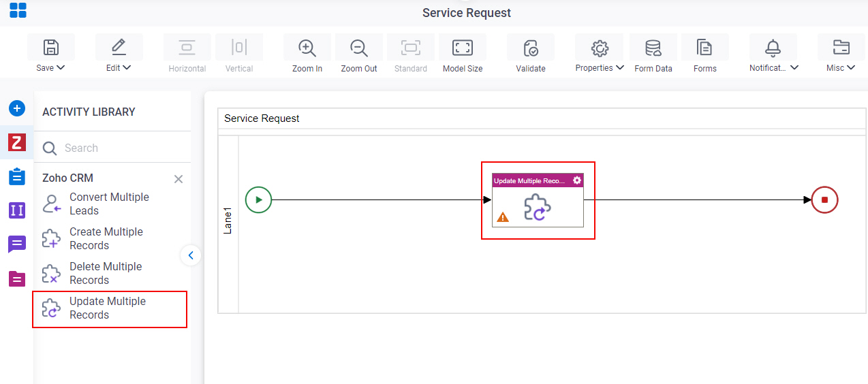The height and width of the screenshot is (384, 868).
Task: Select the purple chat bubble sidebar tab
Action: point(17,244)
